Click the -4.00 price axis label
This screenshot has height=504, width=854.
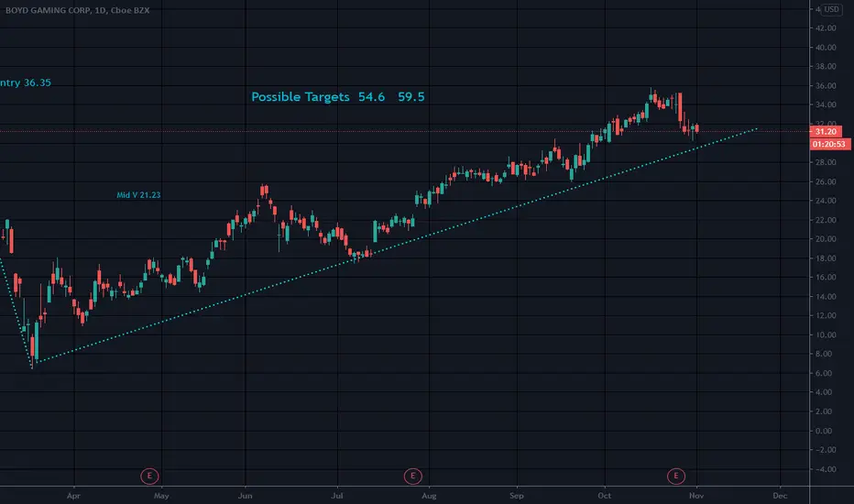point(825,469)
